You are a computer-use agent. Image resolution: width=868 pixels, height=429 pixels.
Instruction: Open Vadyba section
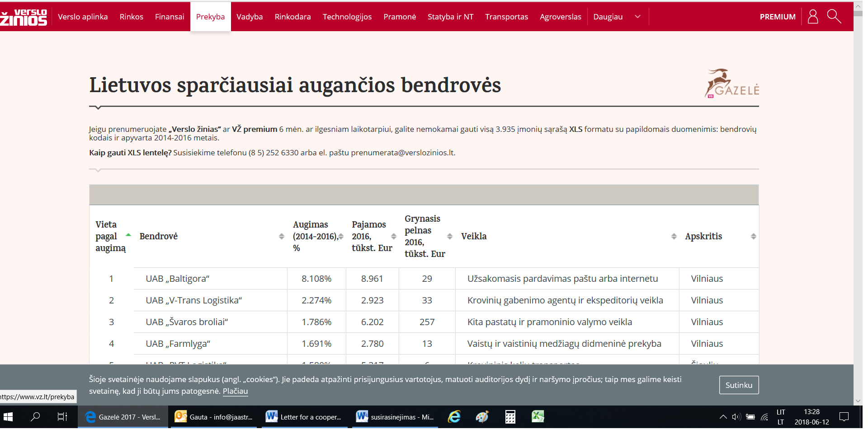pyautogui.click(x=250, y=17)
